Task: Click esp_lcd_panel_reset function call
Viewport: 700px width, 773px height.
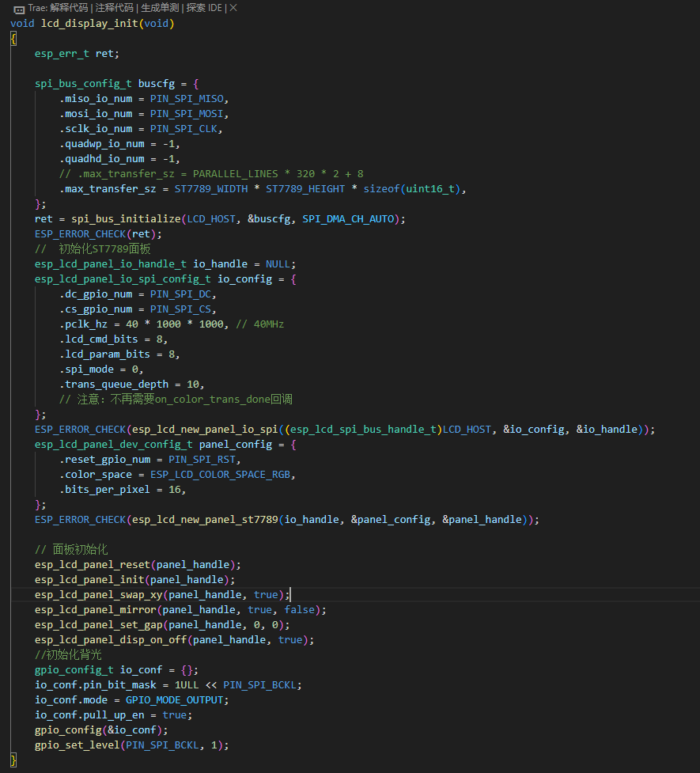Action: click(x=93, y=565)
